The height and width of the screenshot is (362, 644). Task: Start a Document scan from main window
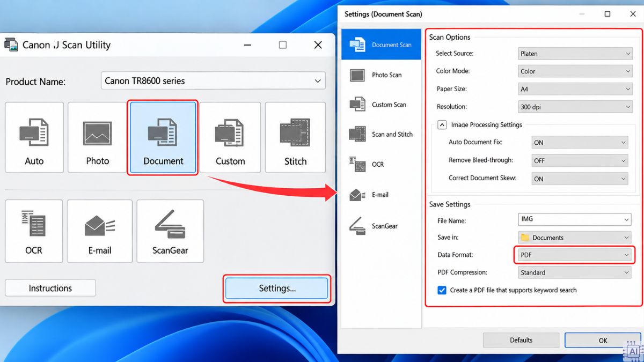(x=163, y=137)
